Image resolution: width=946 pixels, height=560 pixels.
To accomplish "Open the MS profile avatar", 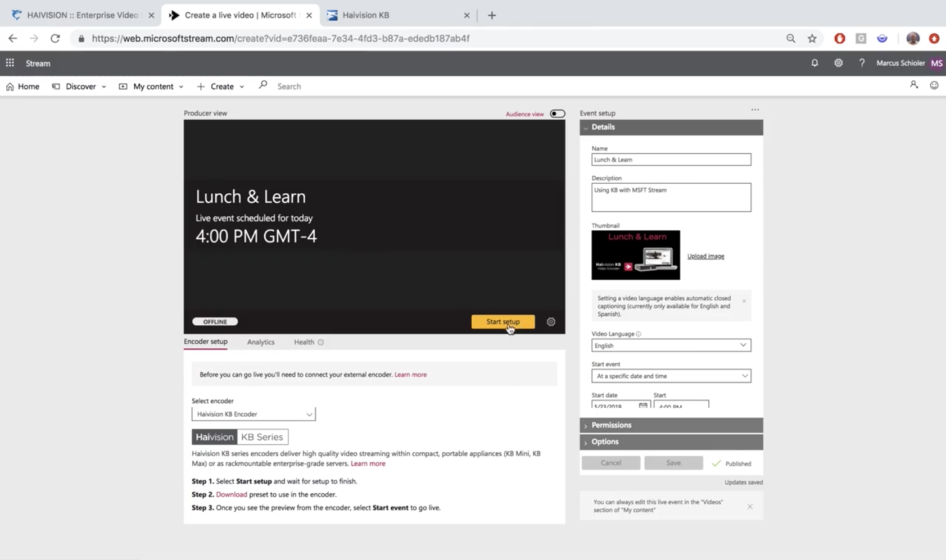I will point(936,63).
